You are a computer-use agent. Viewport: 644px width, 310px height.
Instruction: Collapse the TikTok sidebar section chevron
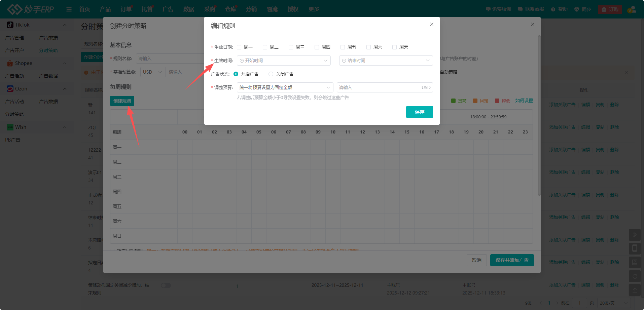click(65, 25)
